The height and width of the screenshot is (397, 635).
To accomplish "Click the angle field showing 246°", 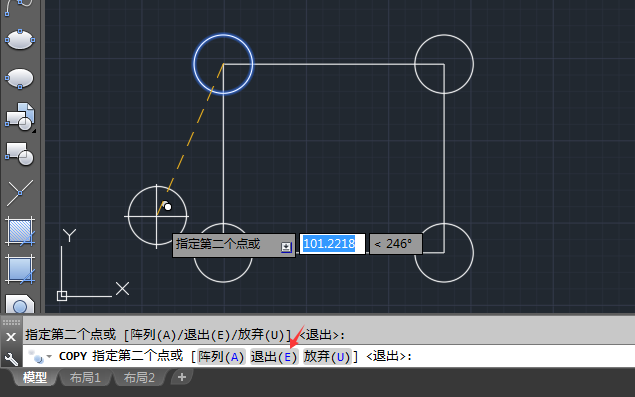I will [396, 244].
